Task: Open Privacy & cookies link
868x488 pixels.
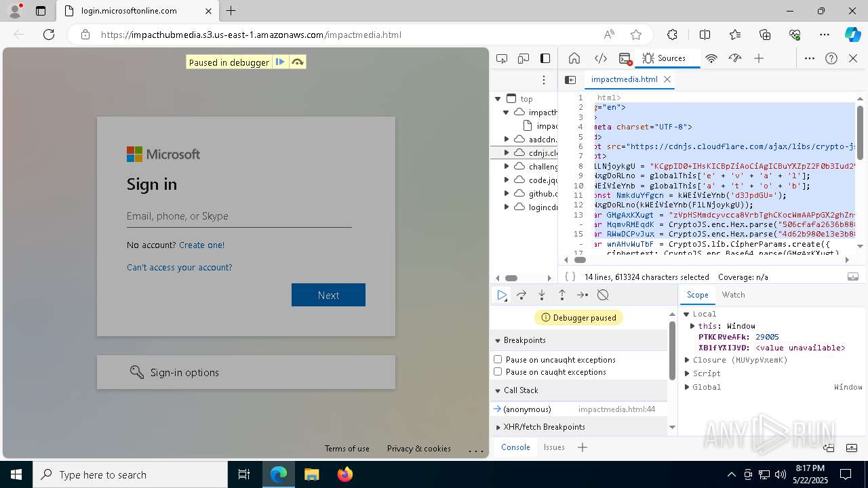Action: click(418, 449)
